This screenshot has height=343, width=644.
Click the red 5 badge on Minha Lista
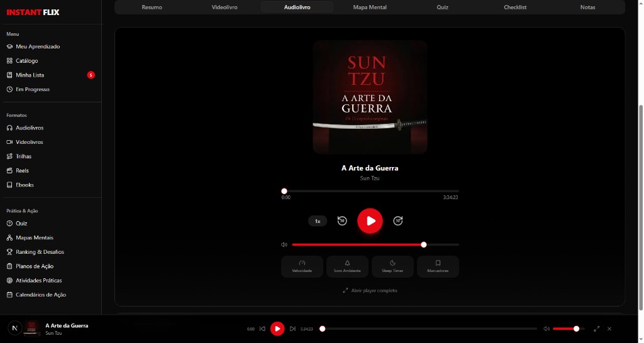(x=91, y=75)
